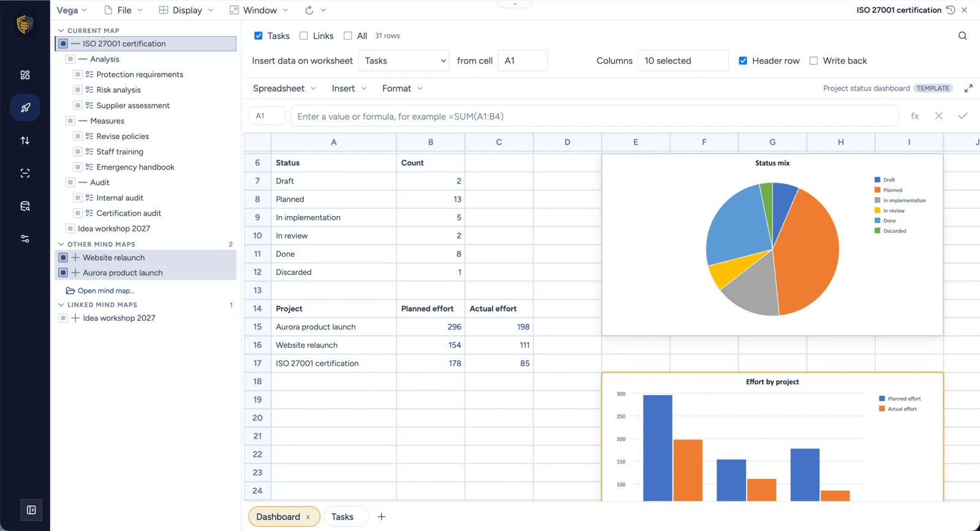Open the Columns 10 selected dropdown
This screenshot has height=531, width=980.
pos(683,61)
